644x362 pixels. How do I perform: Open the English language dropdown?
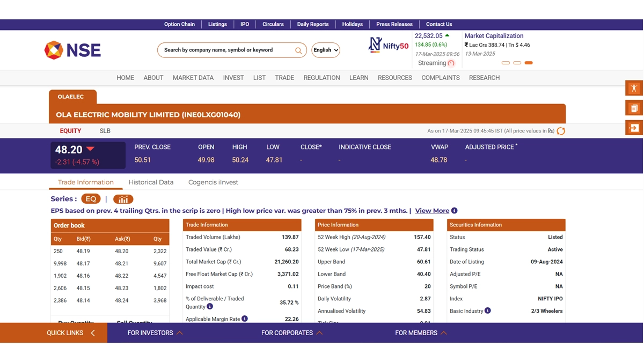tap(325, 50)
